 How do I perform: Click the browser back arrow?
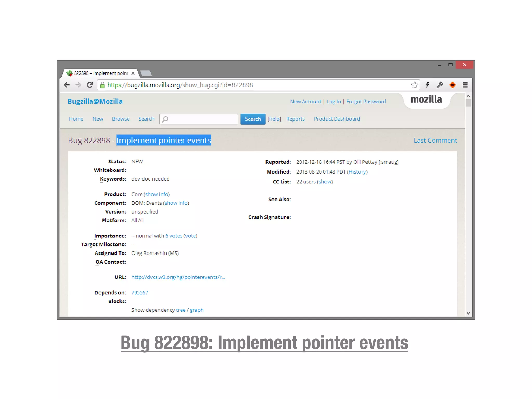(x=67, y=85)
